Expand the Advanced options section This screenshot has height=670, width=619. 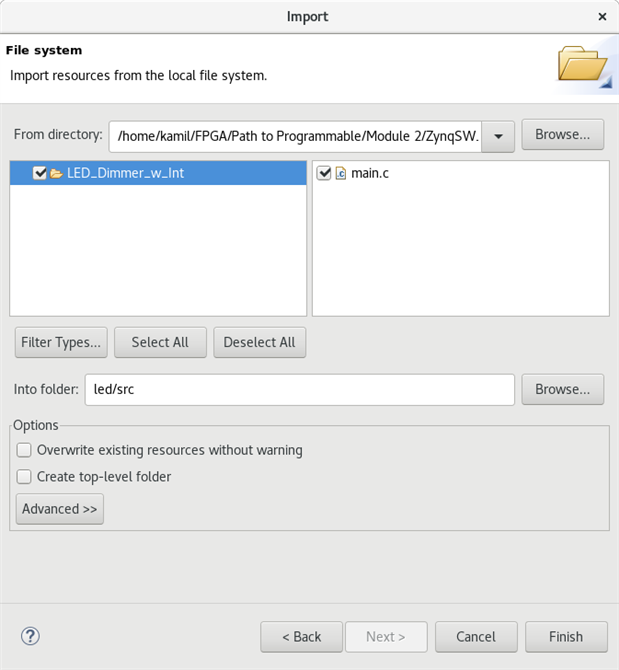(x=60, y=509)
